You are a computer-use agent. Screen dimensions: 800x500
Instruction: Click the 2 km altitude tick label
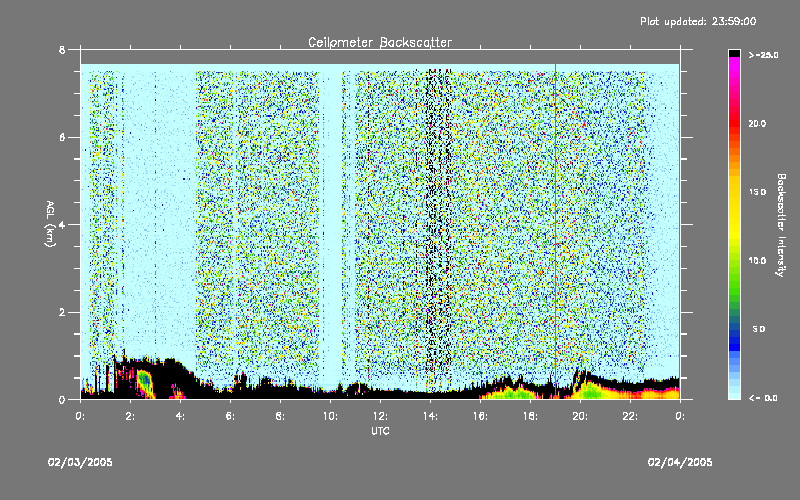point(62,312)
